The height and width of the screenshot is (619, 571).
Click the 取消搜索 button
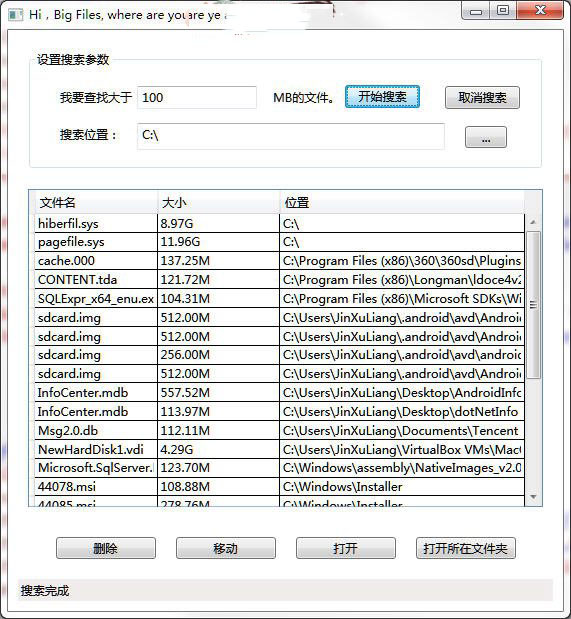pyautogui.click(x=482, y=98)
